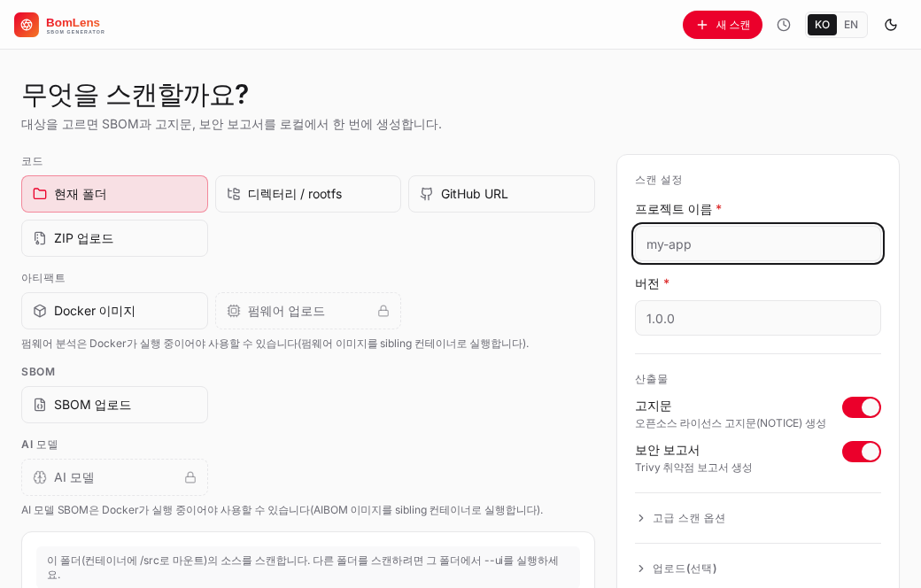Image resolution: width=921 pixels, height=588 pixels.
Task: Turn off the 고지문 toggle
Action: pos(861,407)
